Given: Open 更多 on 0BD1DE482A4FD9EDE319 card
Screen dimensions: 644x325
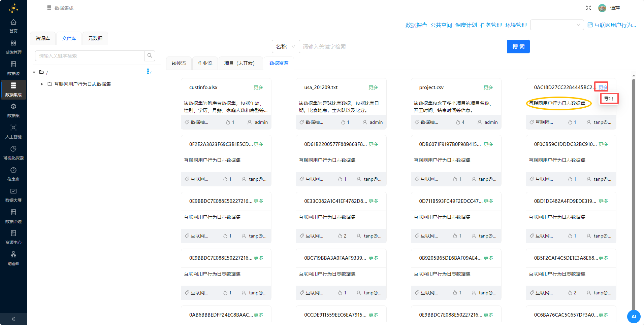Looking at the screenshot, I should 603,201.
